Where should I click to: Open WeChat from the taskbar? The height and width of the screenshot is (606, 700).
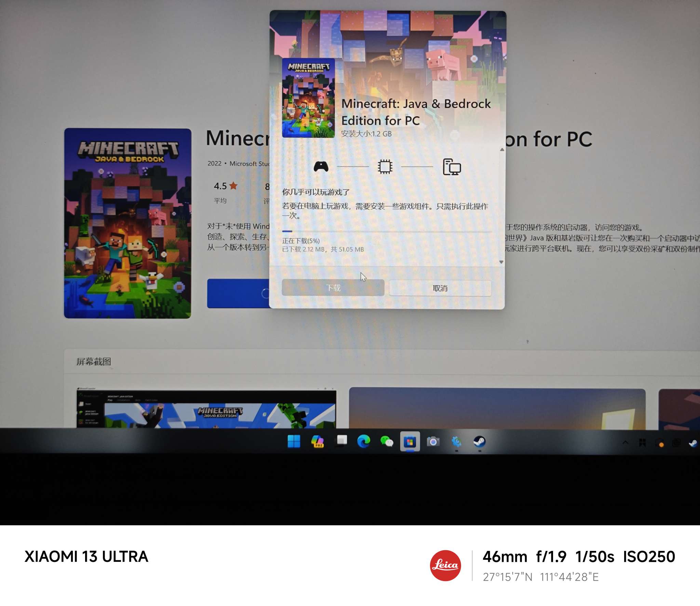point(387,442)
